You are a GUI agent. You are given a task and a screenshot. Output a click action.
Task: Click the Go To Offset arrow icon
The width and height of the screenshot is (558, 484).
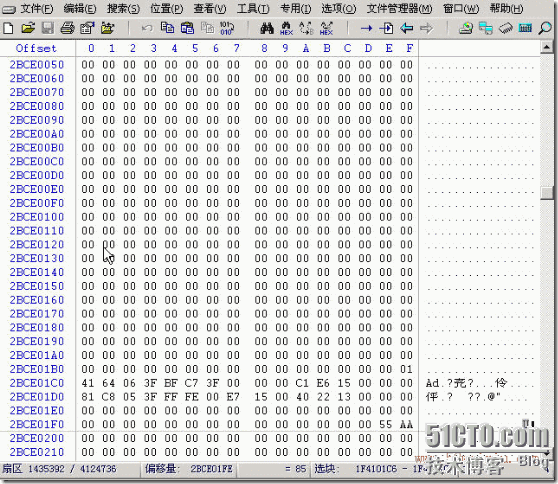tap(366, 28)
